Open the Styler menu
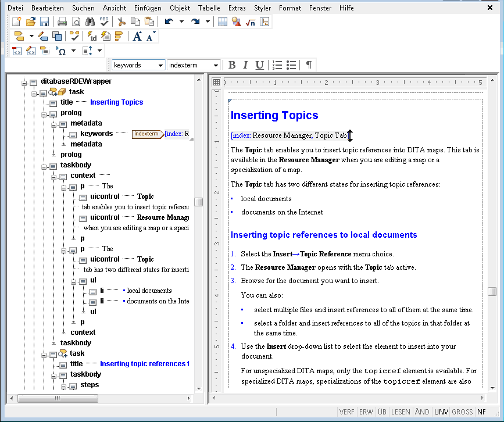Viewport: 504px width, 422px height. pyautogui.click(x=262, y=8)
